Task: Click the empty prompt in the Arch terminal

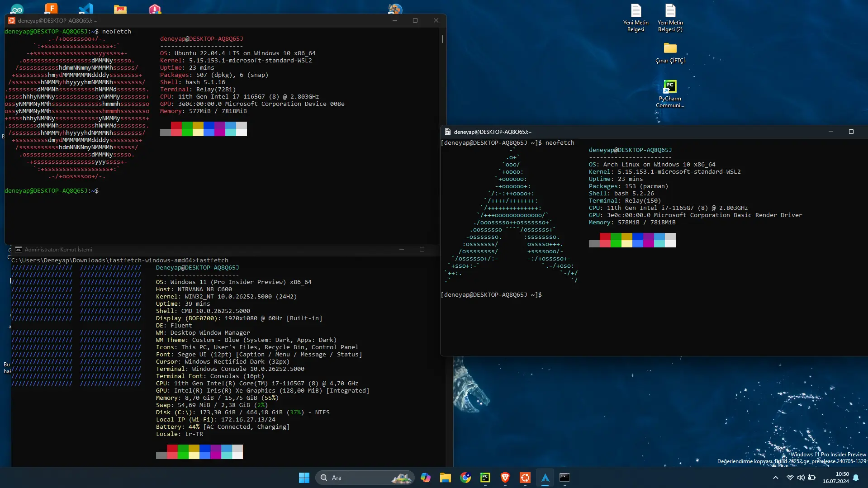Action: coord(491,295)
